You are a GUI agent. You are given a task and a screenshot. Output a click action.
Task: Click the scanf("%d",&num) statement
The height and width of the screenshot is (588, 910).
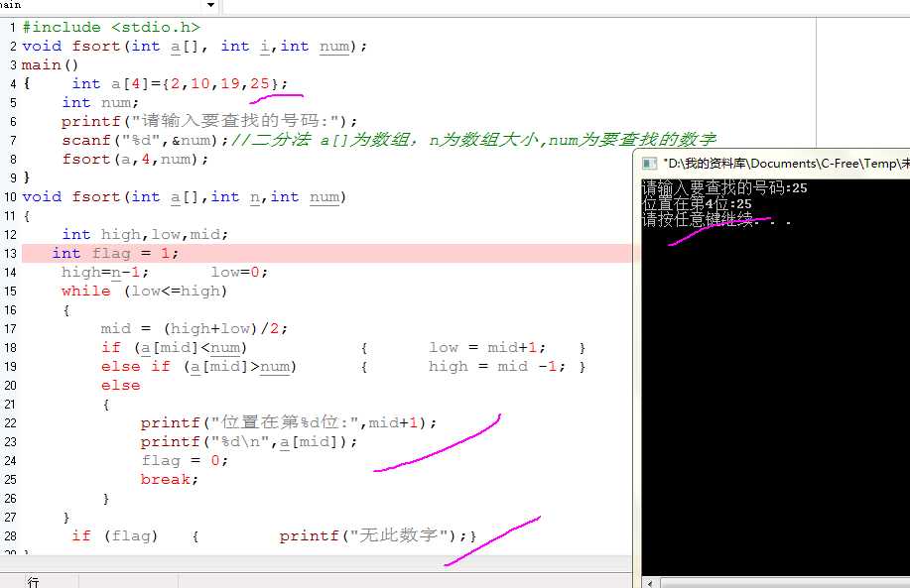[145, 141]
